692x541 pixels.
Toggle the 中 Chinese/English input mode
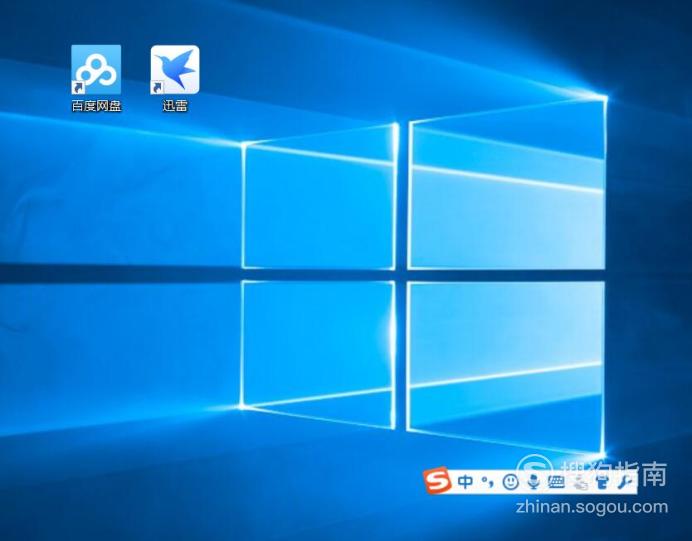coord(465,481)
